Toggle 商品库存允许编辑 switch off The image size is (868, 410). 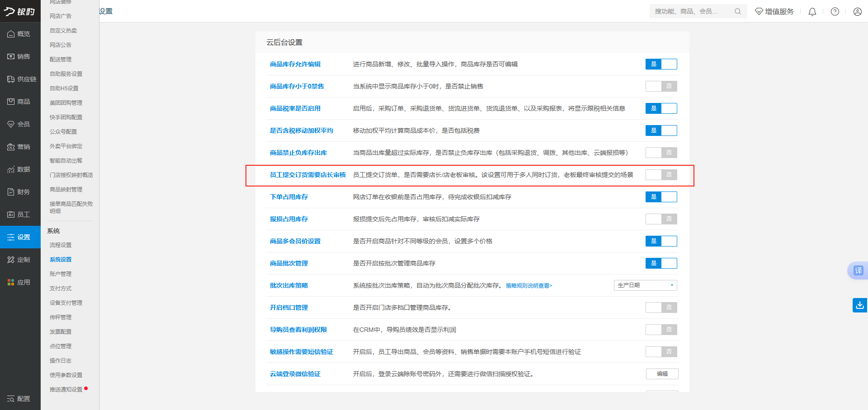pos(661,64)
